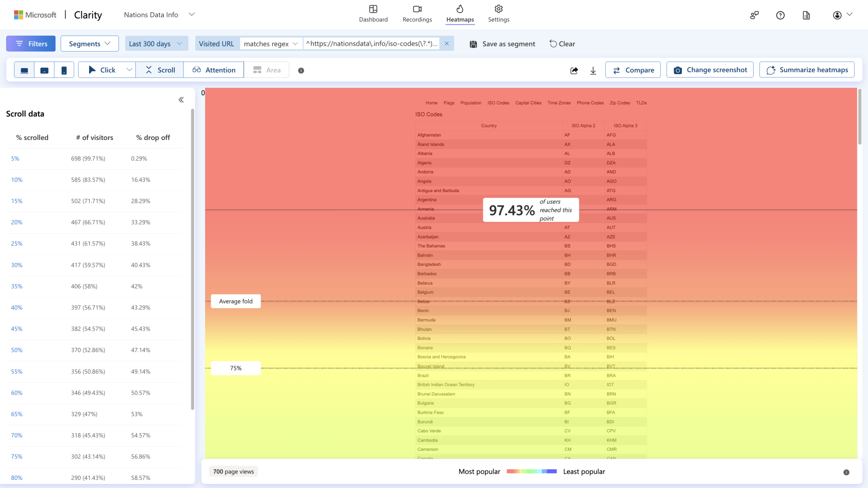868x488 pixels.
Task: Switch to Attention heatmap mode
Action: 214,70
